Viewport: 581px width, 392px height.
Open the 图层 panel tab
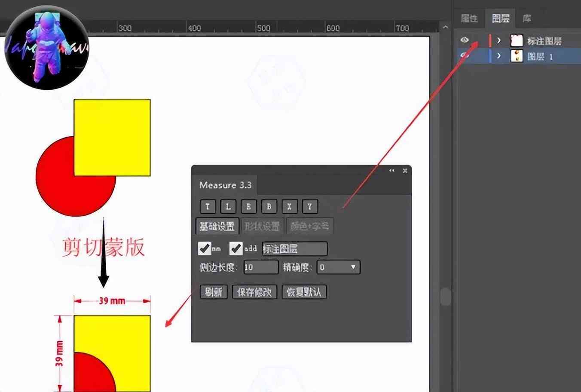pyautogui.click(x=501, y=18)
